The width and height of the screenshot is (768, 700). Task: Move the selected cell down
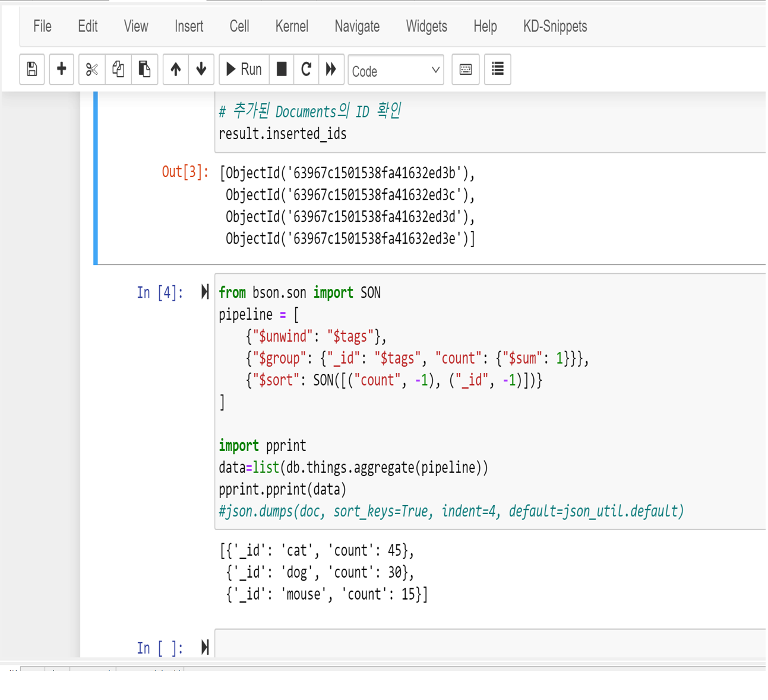tap(201, 70)
